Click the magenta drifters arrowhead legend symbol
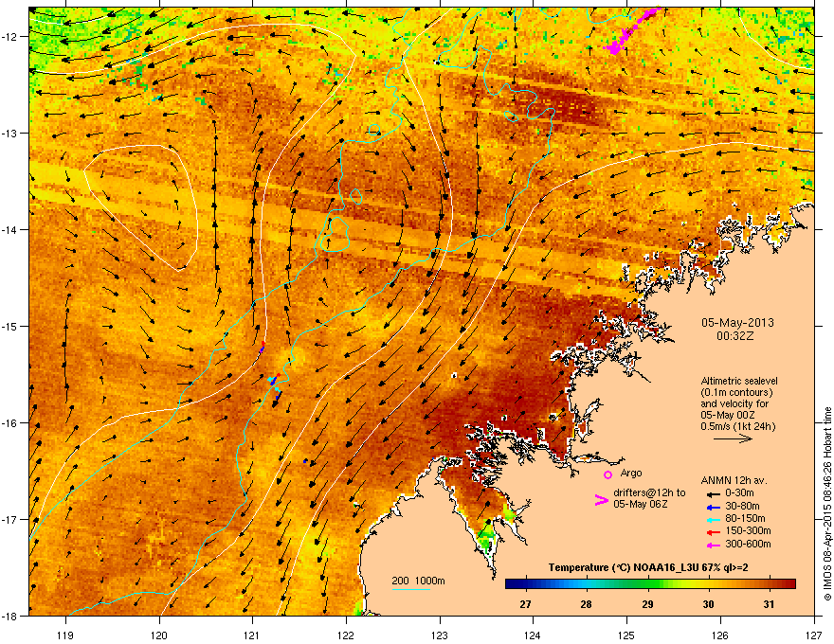Viewport: 834px width, 644px height. (x=601, y=500)
